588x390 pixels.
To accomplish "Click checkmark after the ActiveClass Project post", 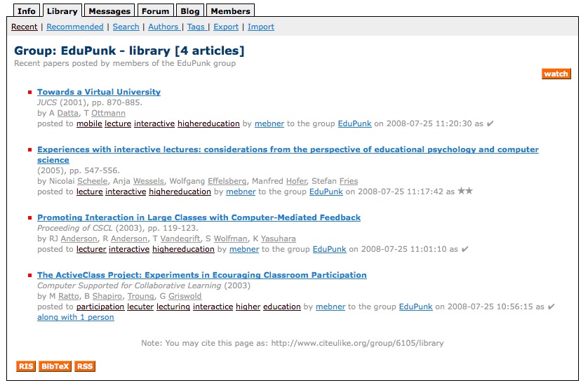I will 551,307.
